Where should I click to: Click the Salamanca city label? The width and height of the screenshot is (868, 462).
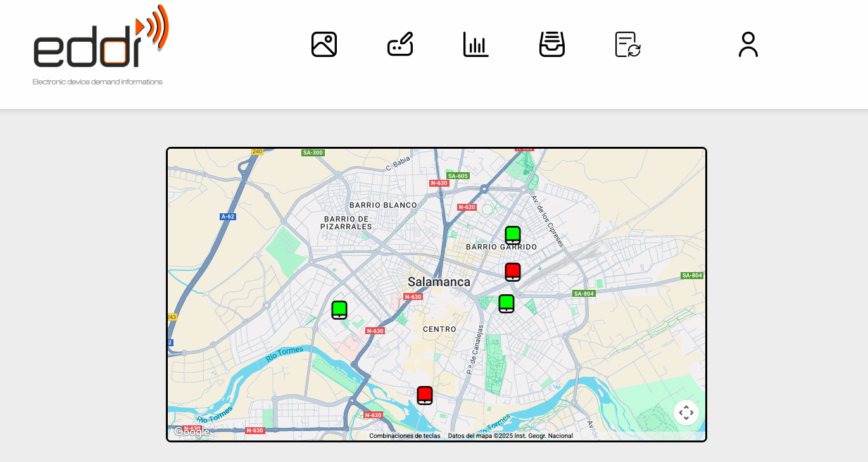tap(439, 282)
